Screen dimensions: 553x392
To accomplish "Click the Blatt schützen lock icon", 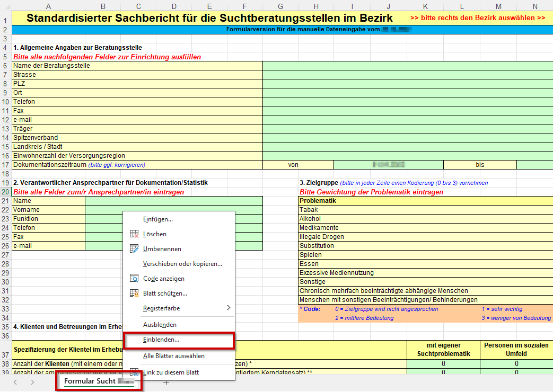I will [x=134, y=293].
